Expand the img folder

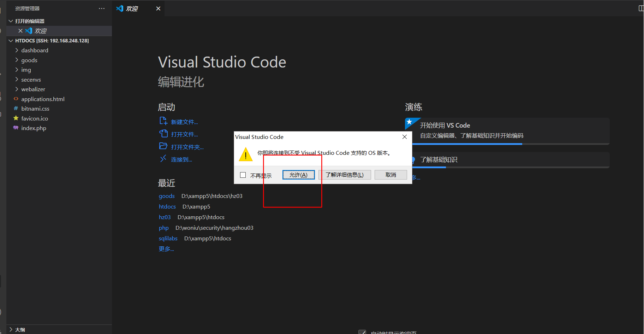[x=17, y=70]
